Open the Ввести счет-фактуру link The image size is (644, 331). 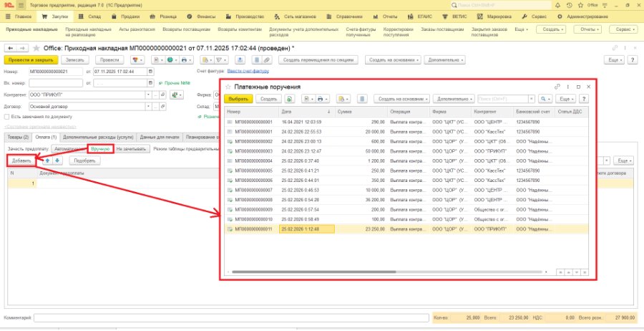click(x=248, y=71)
